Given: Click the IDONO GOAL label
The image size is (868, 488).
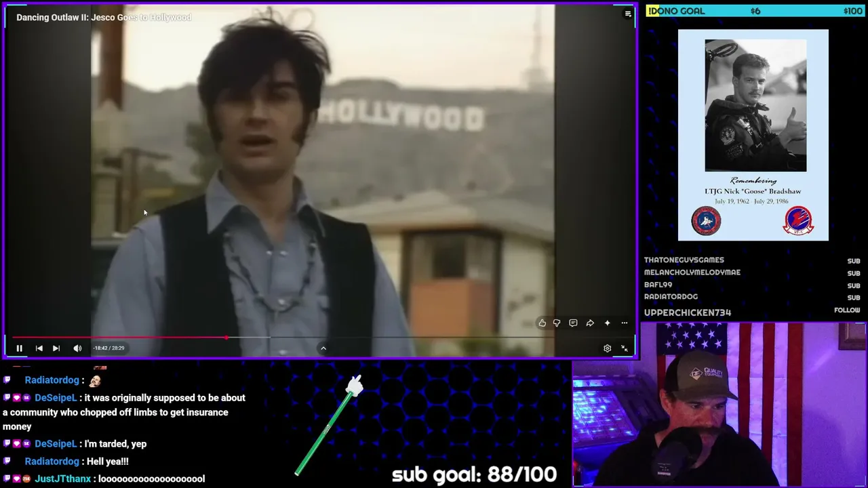Looking at the screenshot, I should [676, 11].
